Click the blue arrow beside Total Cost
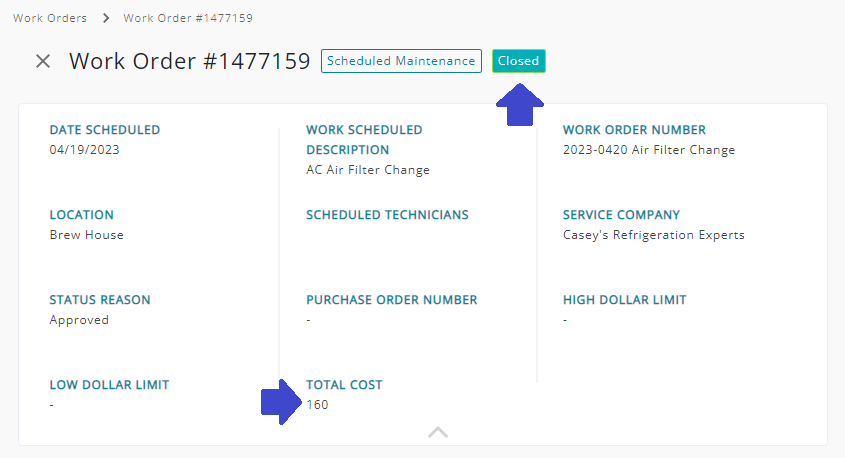This screenshot has width=845, height=458. pyautogui.click(x=281, y=402)
